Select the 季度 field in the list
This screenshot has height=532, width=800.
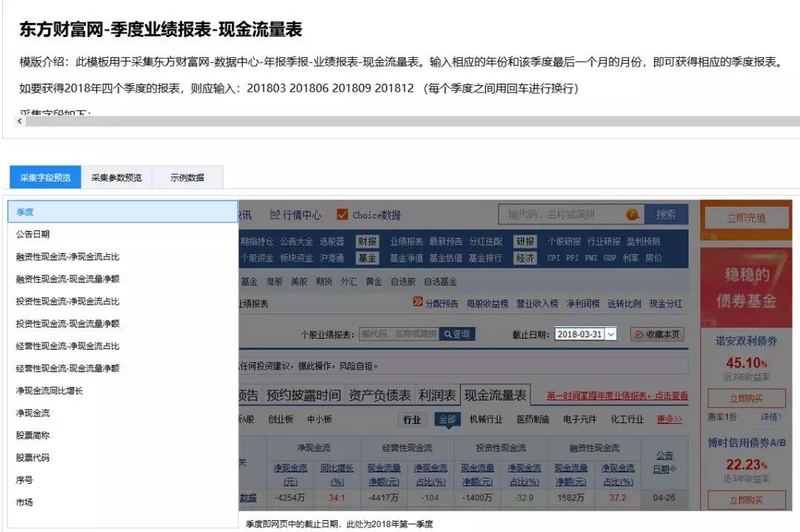coord(123,211)
